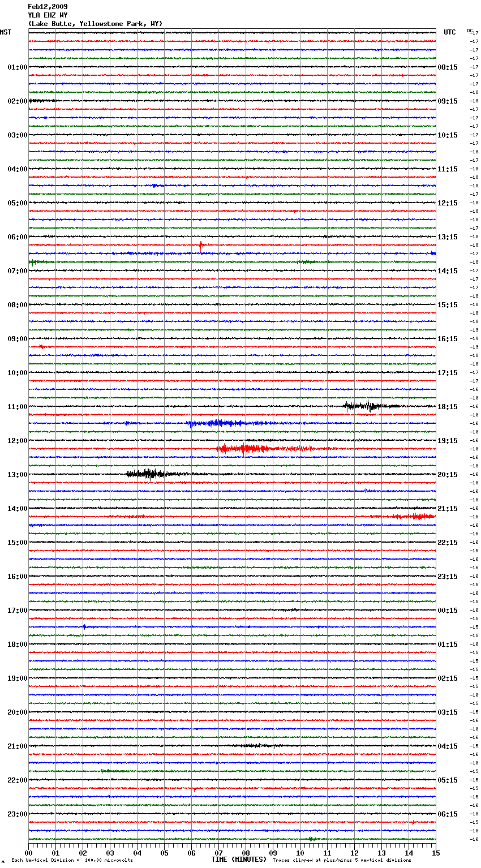Click the 00:15 UTC time label
The height and width of the screenshot is (868, 481).
click(x=448, y=611)
